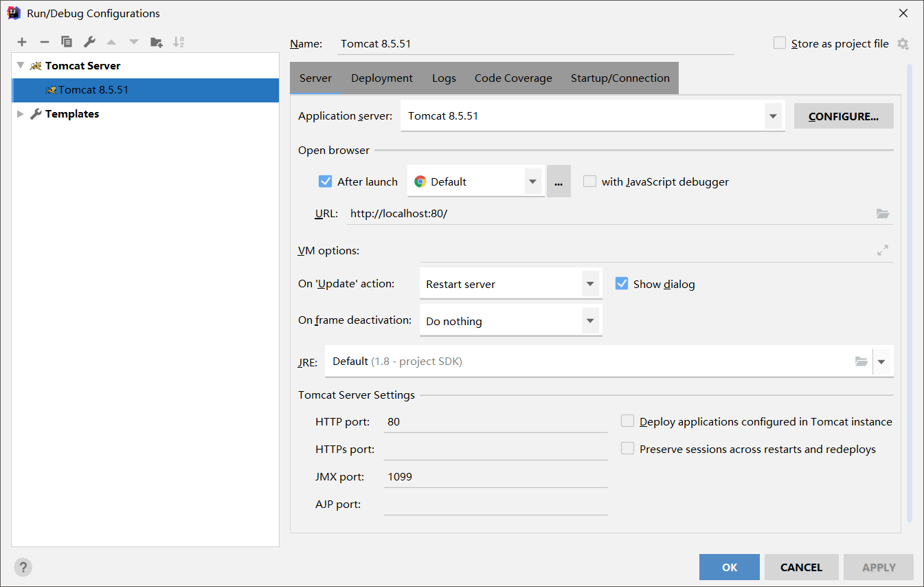This screenshot has width=924, height=587.
Task: Click the HTTP port field
Action: click(495, 421)
